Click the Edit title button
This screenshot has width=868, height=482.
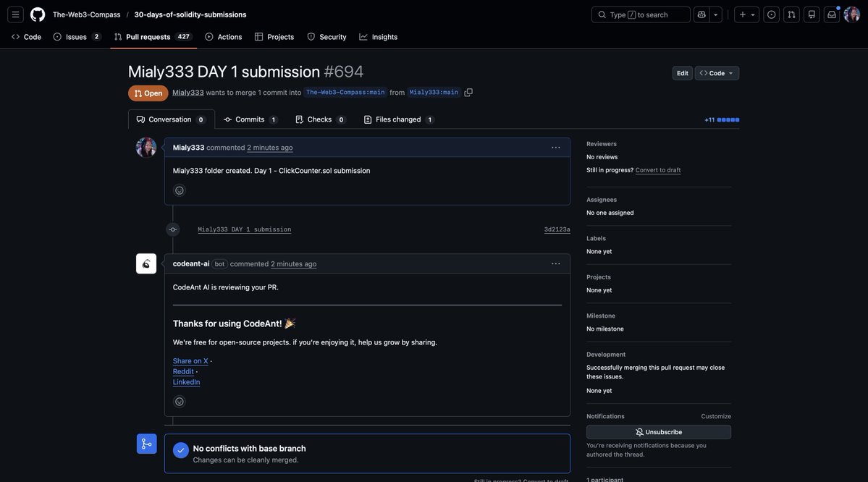[682, 73]
